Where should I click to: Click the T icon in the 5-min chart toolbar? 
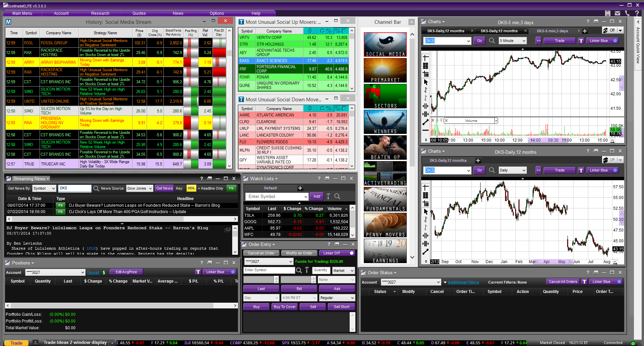pos(581,41)
